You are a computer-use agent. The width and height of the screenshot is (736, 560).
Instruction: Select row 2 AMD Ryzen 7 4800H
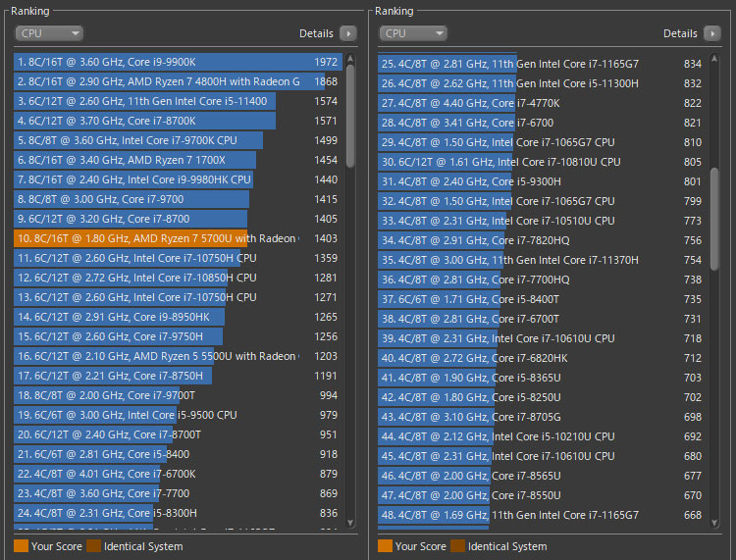point(179,81)
